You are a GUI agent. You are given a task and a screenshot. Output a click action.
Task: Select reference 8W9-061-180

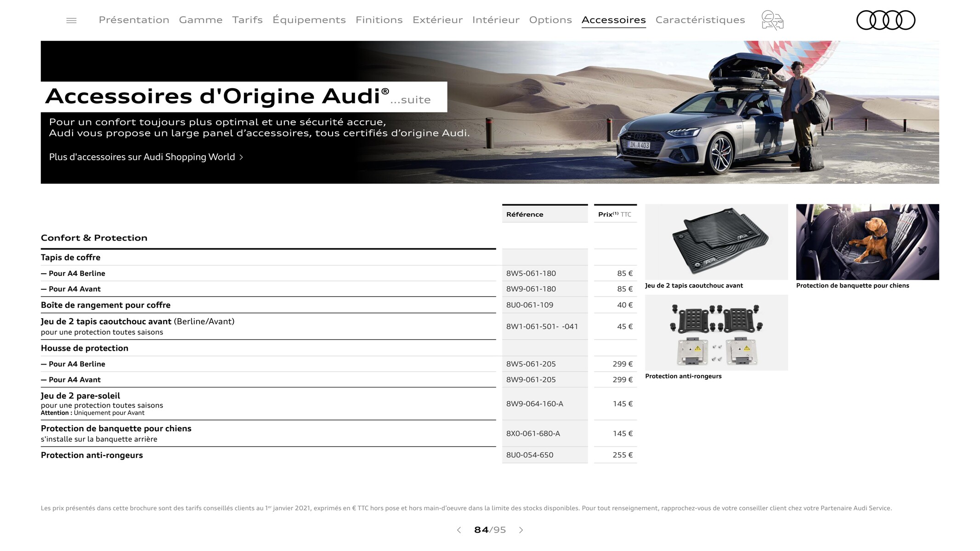click(531, 289)
